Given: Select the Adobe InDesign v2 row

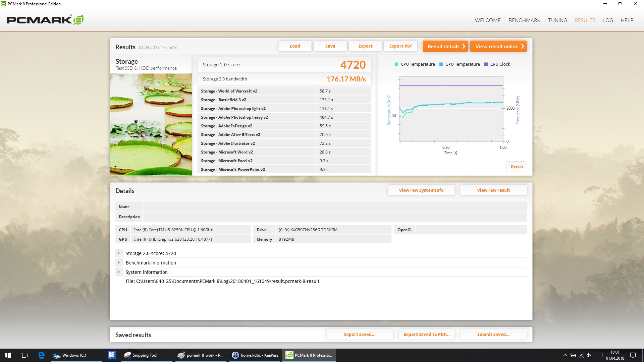Looking at the screenshot, I should 284,126.
